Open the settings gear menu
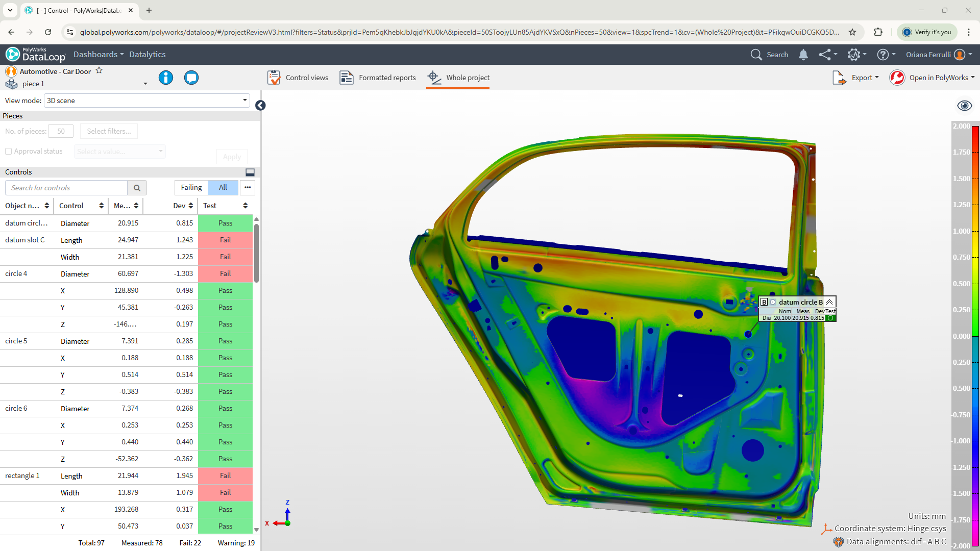 click(854, 55)
